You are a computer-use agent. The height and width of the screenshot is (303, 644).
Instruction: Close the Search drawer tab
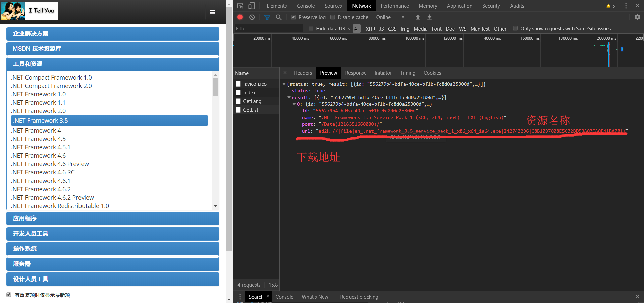(x=268, y=296)
